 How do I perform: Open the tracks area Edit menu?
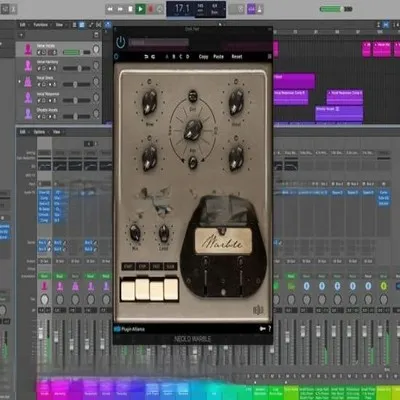pos(23,25)
